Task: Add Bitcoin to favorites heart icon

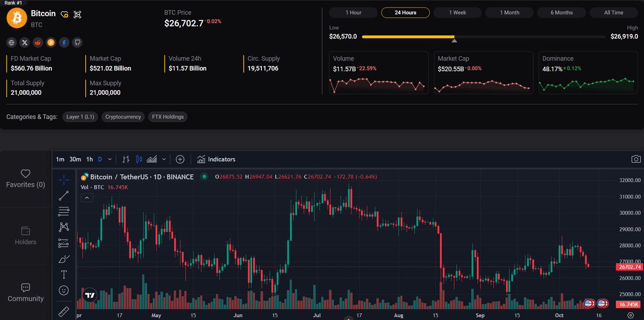Action: (x=64, y=14)
